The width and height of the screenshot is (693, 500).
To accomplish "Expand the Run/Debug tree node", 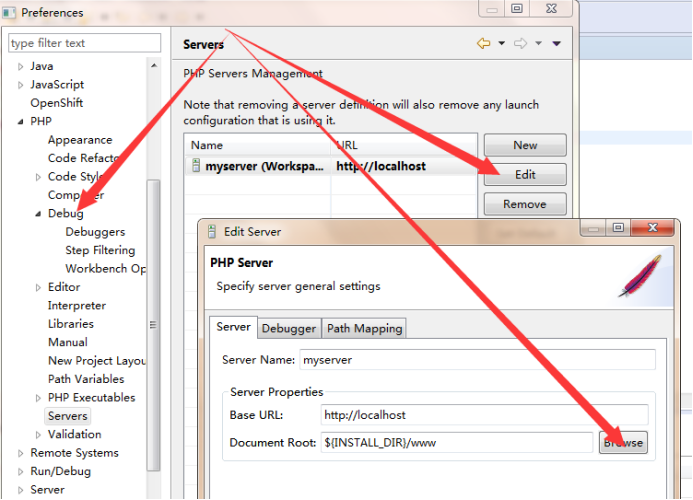I will [x=20, y=472].
